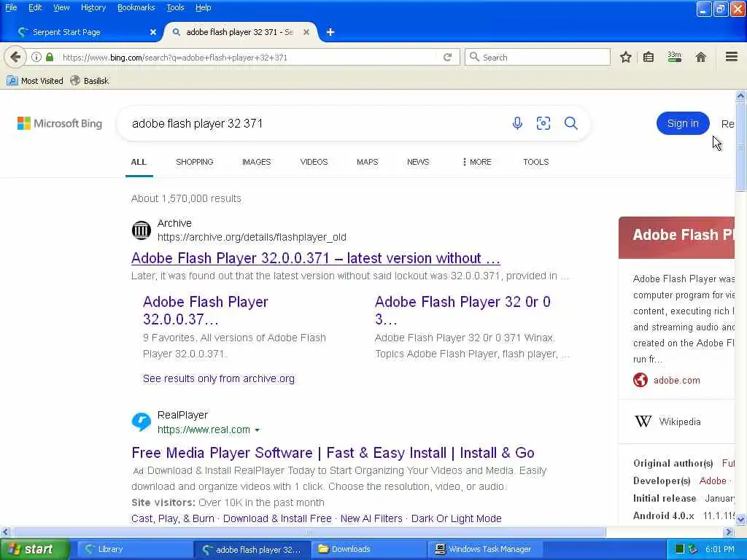The width and height of the screenshot is (747, 560).
Task: Open Most Visited bookmarks folder
Action: tap(35, 81)
